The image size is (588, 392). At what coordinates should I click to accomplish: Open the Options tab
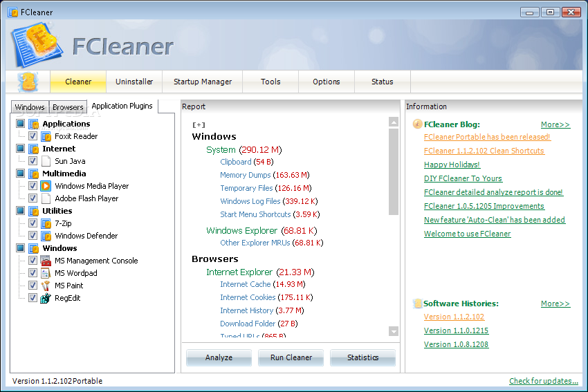click(x=327, y=82)
